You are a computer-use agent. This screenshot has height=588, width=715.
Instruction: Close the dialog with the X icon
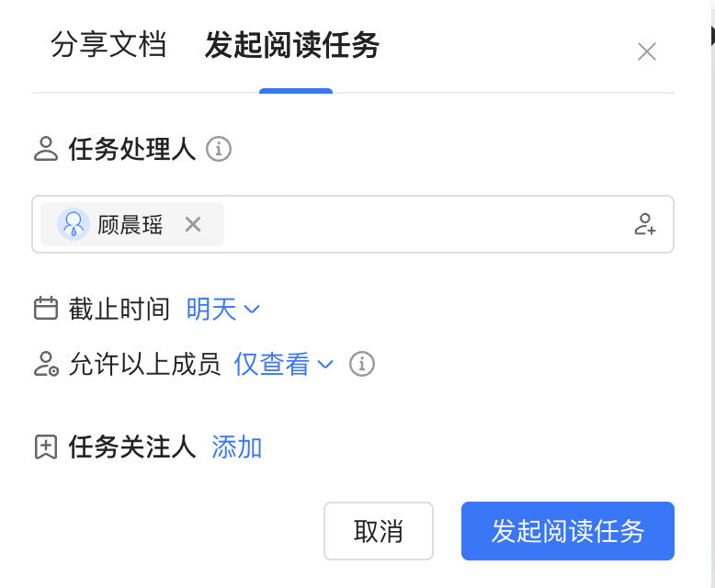point(647,51)
